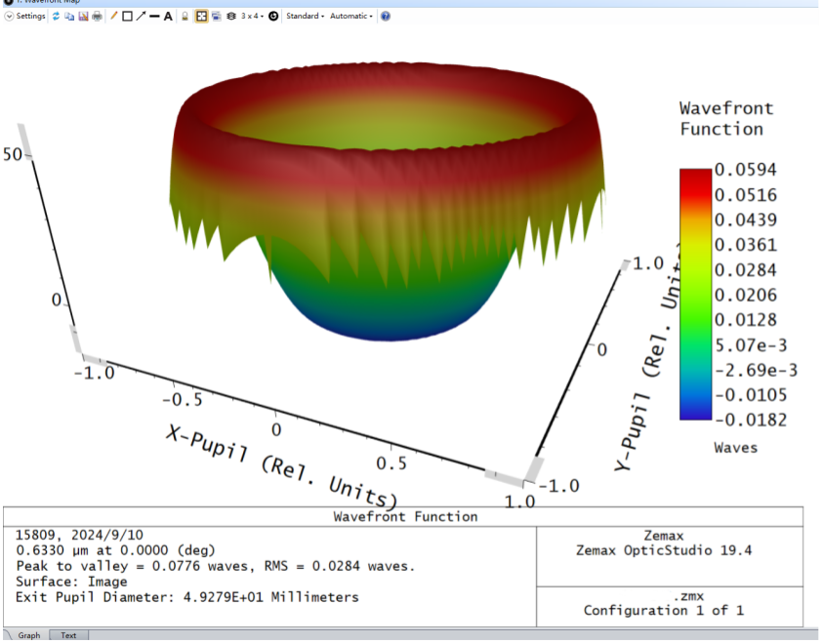Select the line drawing tool
Image resolution: width=823 pixels, height=644 pixels.
154,17
